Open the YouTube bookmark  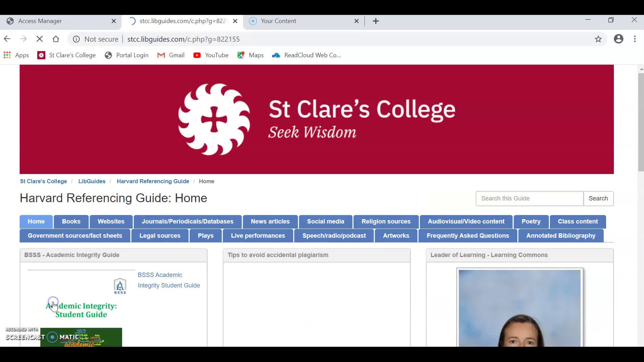211,55
